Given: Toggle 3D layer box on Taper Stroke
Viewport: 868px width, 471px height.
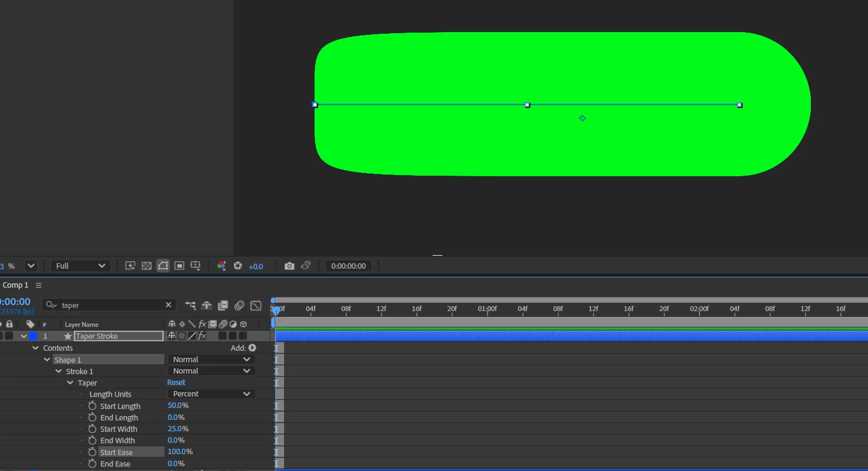Looking at the screenshot, I should point(243,336).
